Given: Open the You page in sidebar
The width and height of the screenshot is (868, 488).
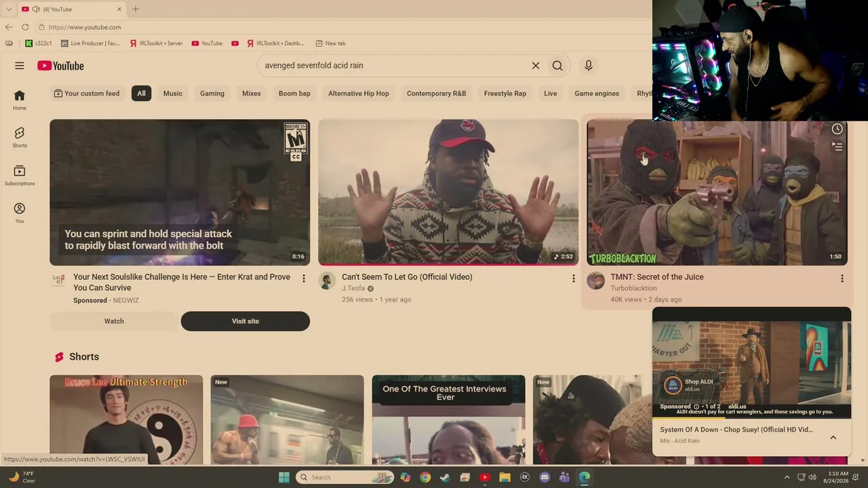Looking at the screenshot, I should [x=20, y=213].
